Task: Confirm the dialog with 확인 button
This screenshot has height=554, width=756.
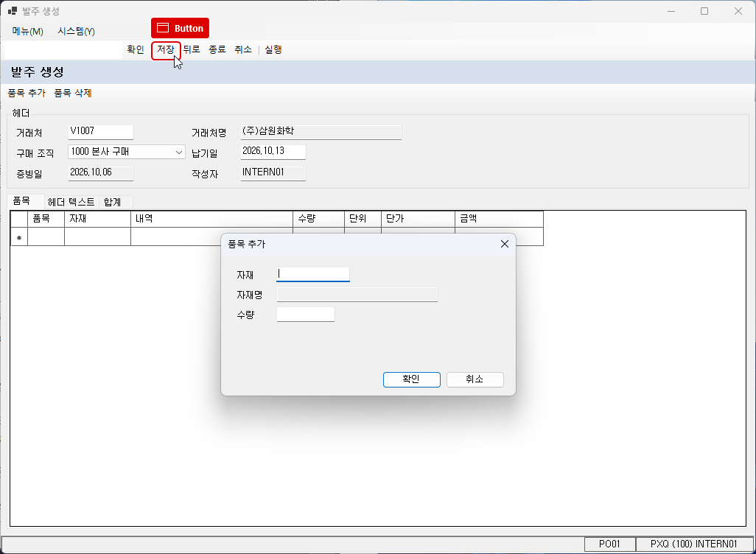Action: pyautogui.click(x=412, y=379)
